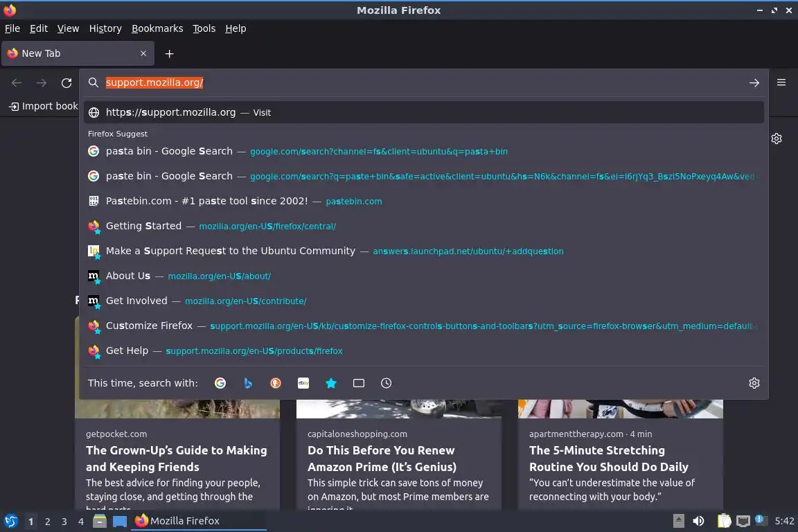The image size is (798, 532).
Task: Open the View menu
Action: point(68,28)
